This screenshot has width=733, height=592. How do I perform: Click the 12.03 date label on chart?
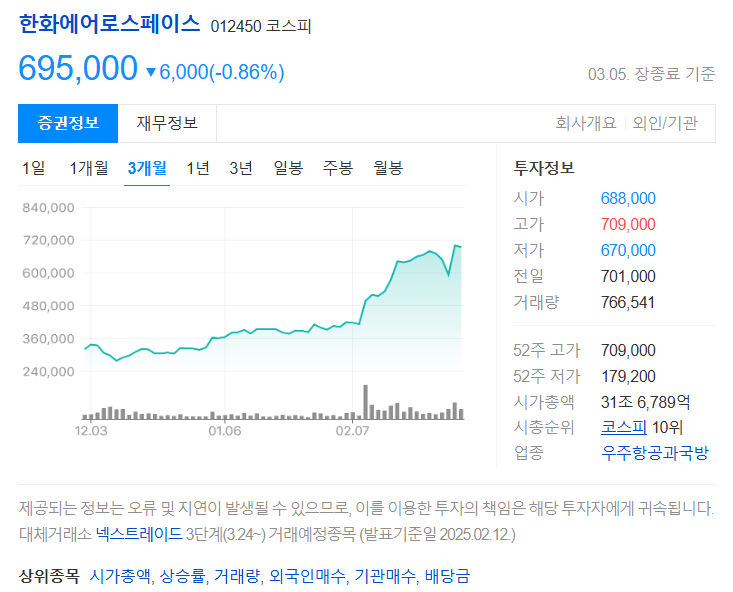[x=91, y=431]
